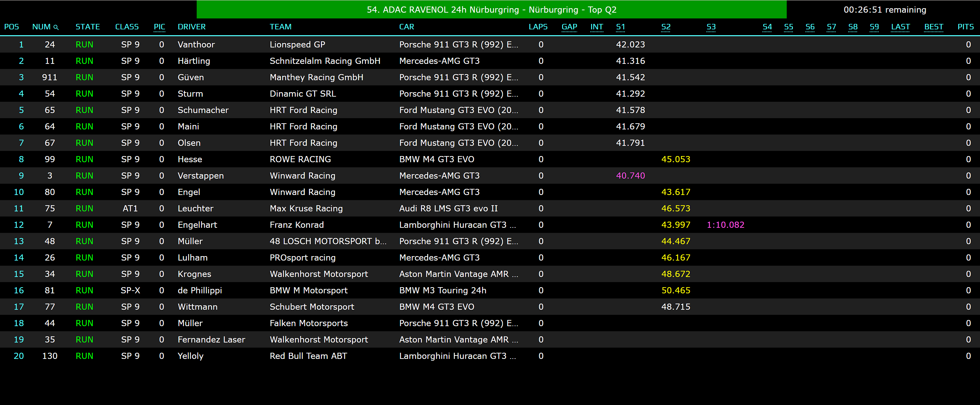Viewport: 980px width, 405px height.
Task: Sort by the CLASS column header
Action: (x=127, y=27)
